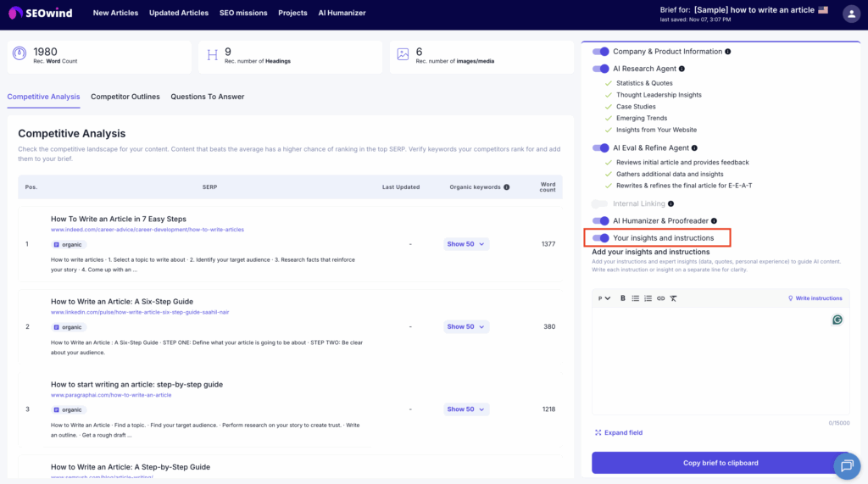Screen dimensions: 868x484
Task: Click the word count gauge icon
Action: tap(19, 53)
